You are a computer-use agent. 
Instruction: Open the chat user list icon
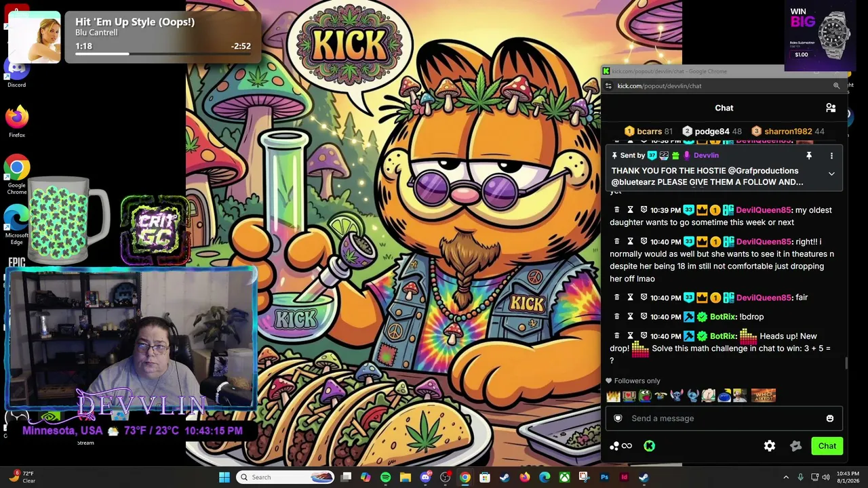[x=831, y=108]
